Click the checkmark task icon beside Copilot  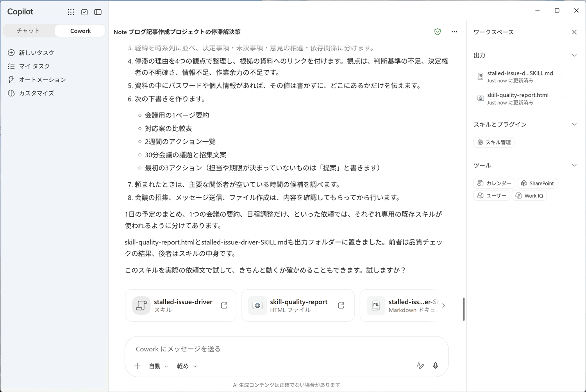point(84,12)
